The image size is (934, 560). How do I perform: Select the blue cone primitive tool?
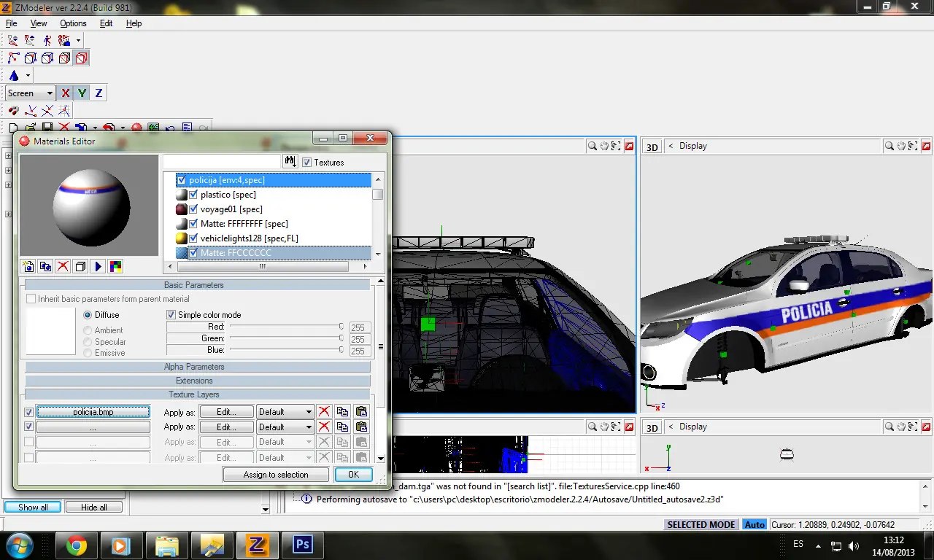(14, 75)
